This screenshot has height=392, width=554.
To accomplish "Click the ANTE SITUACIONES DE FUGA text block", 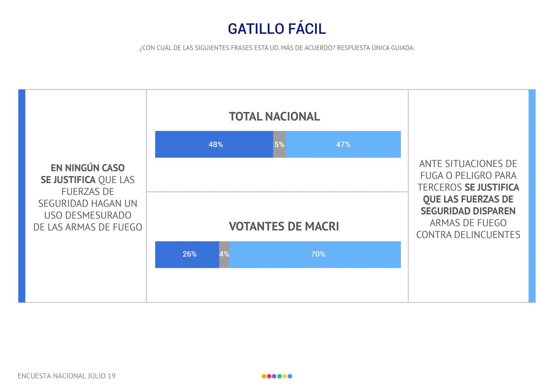I will pyautogui.click(x=468, y=199).
